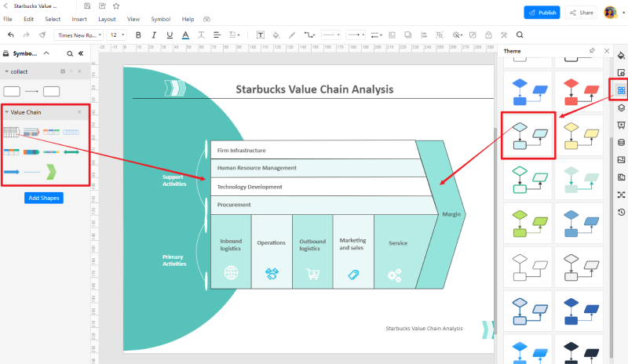
Task: Open the font name dropdown
Action: click(x=79, y=35)
